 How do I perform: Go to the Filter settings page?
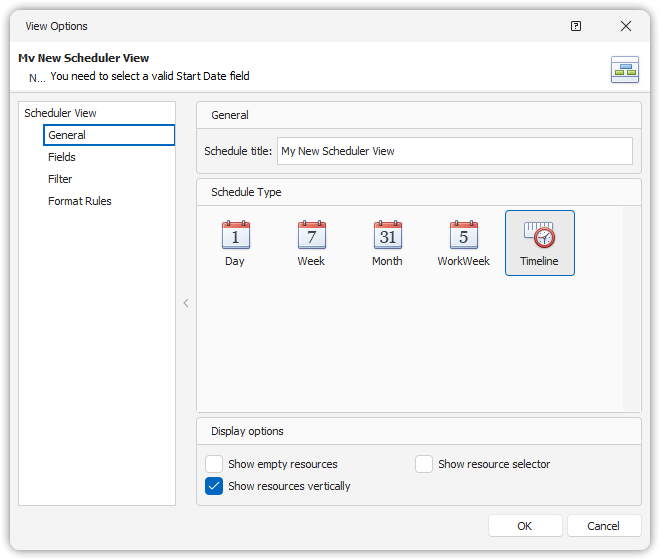(60, 179)
